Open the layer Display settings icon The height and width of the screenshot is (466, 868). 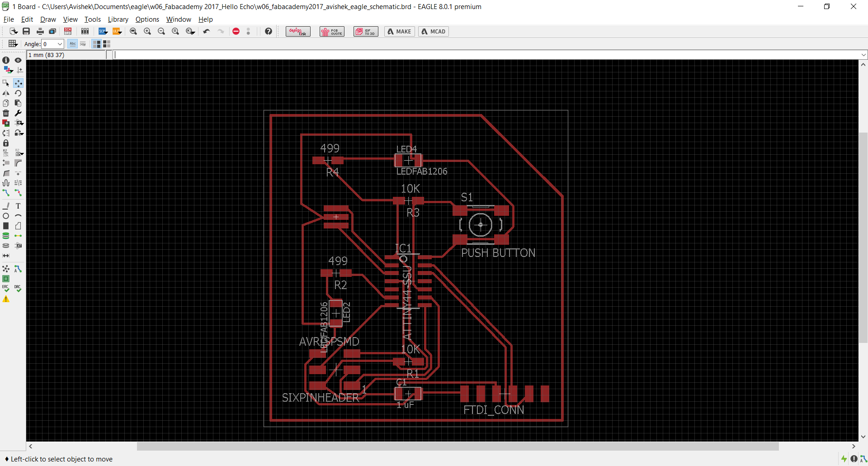pos(7,70)
